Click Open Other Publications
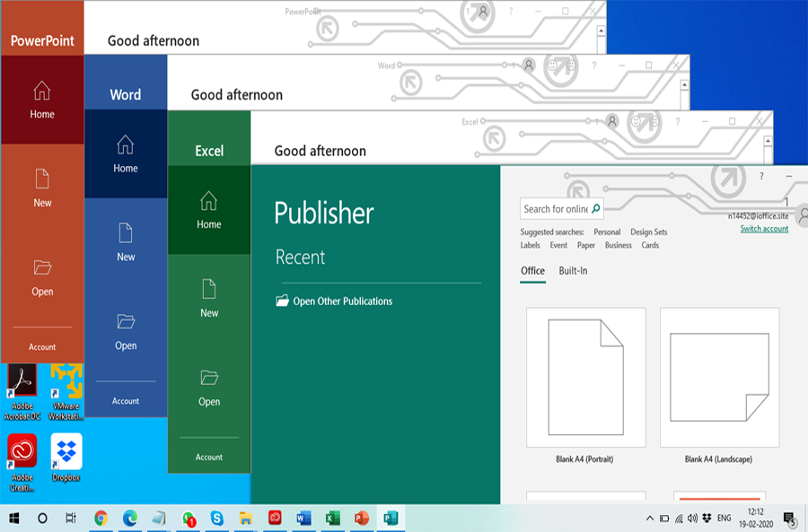Image resolution: width=808 pixels, height=532 pixels. 342,301
